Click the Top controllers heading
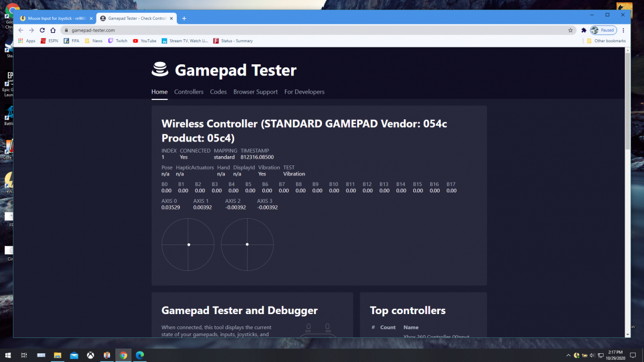The width and height of the screenshot is (644, 362). 407,311
